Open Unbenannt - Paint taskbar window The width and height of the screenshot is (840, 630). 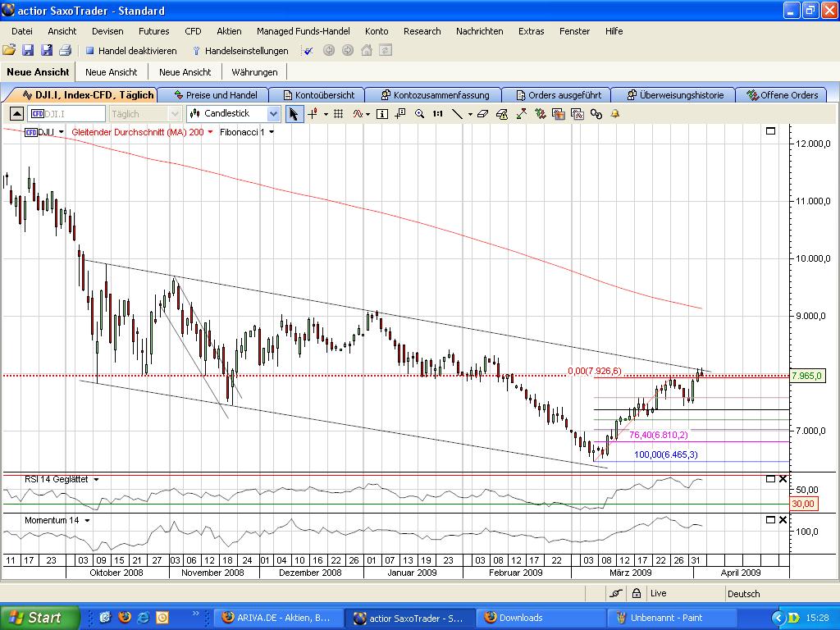tap(672, 618)
